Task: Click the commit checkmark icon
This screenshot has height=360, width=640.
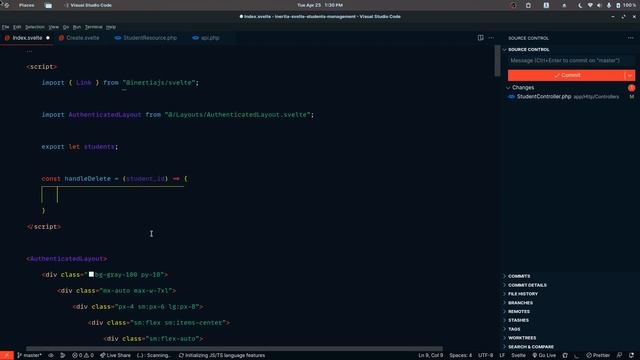Action: click(x=557, y=75)
